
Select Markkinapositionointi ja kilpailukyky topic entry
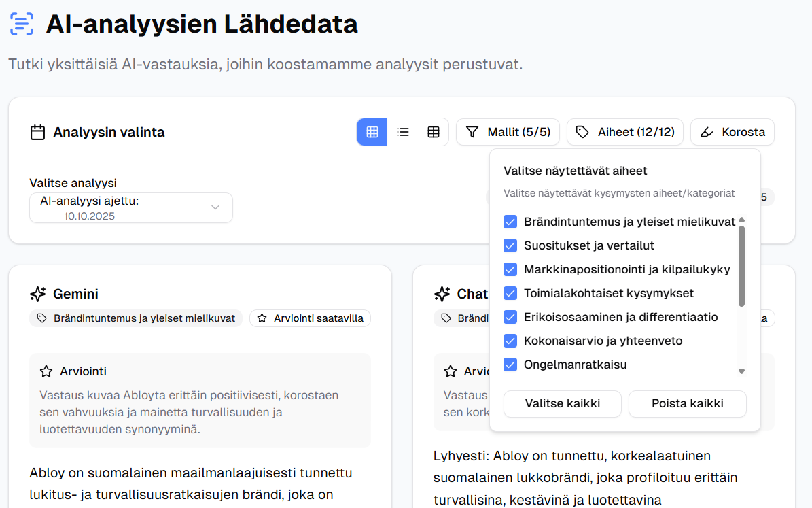[x=626, y=269]
